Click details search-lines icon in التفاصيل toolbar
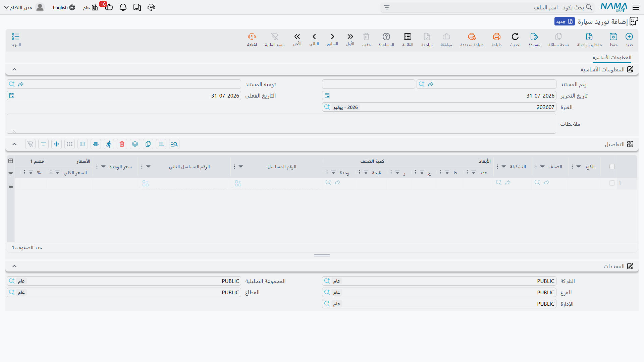This screenshot has height=362, width=644. 174,144
